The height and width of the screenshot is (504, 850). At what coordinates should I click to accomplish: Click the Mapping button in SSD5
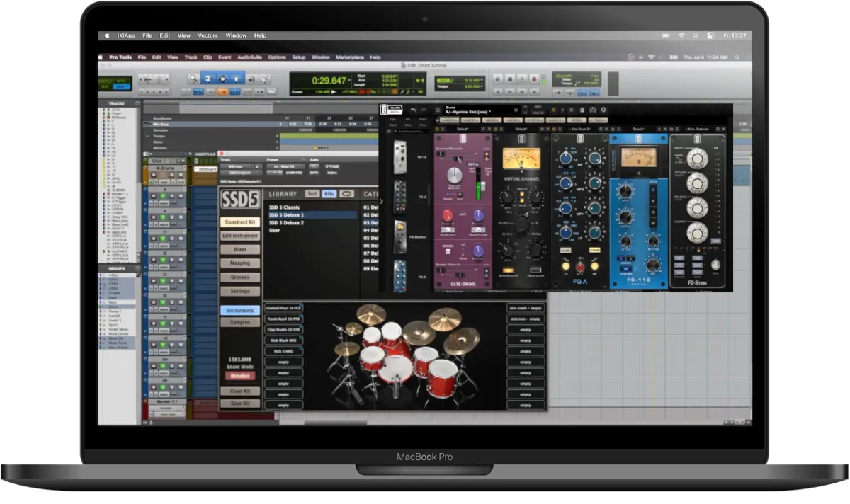239,263
